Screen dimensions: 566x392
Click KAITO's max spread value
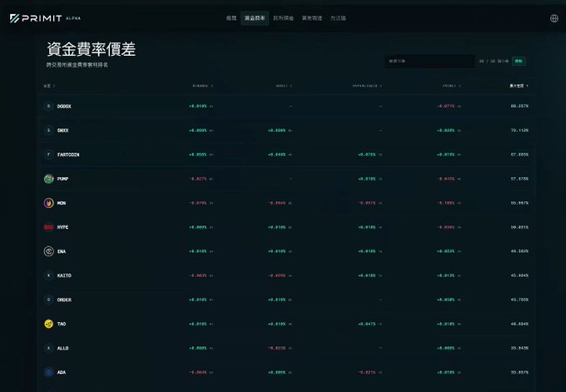click(x=519, y=275)
